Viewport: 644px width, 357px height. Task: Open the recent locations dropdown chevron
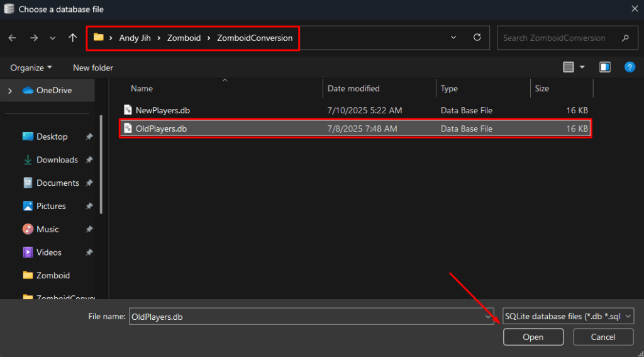pos(53,38)
